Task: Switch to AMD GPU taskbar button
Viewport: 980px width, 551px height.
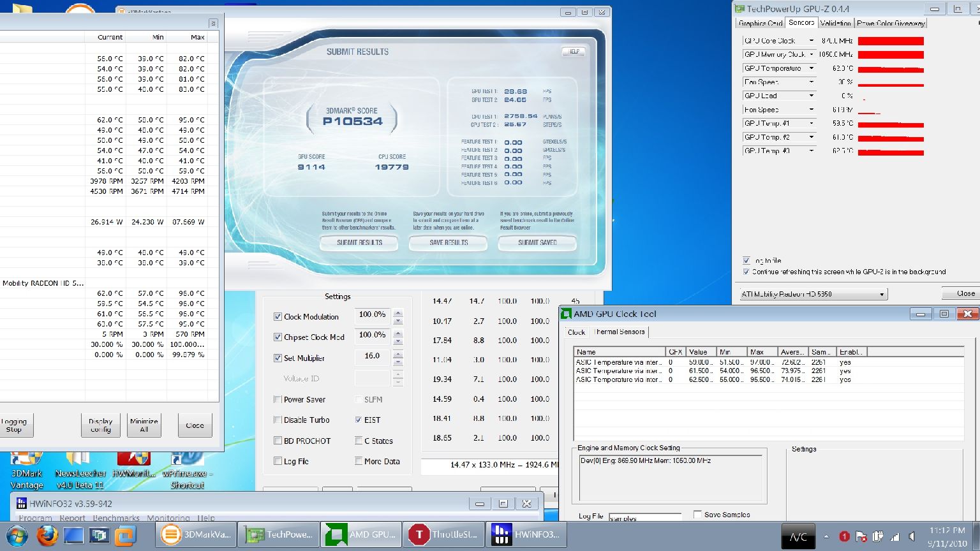Action: 361,535
